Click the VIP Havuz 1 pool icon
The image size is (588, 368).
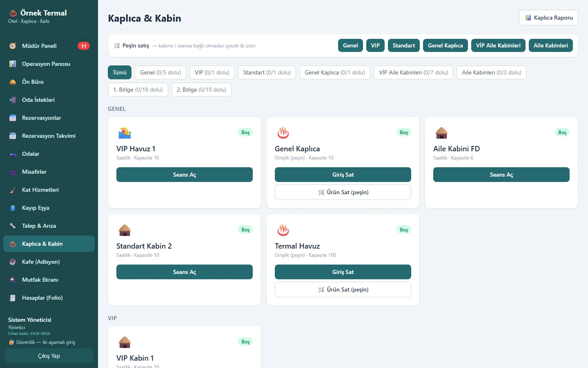(x=125, y=133)
